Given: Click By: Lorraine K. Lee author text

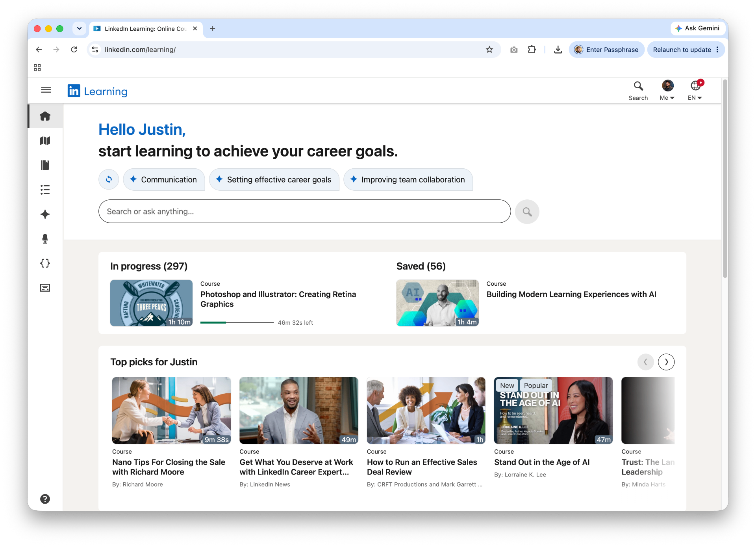Looking at the screenshot, I should pos(520,474).
